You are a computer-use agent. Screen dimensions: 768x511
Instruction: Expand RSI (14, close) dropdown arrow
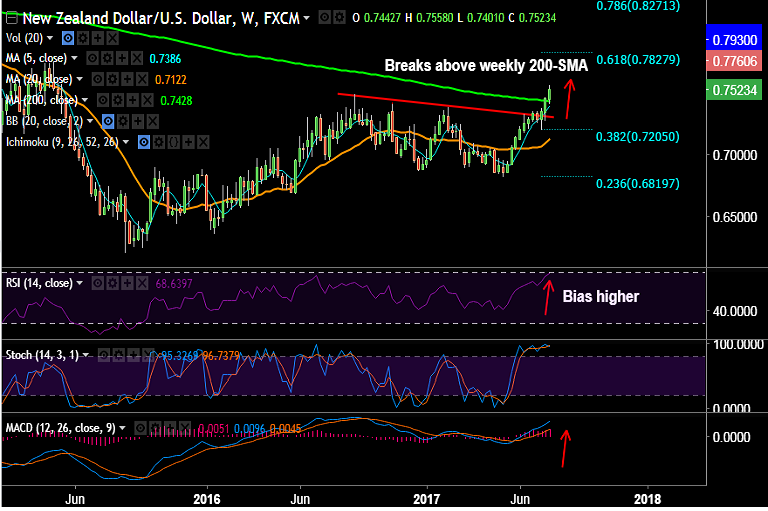80,283
